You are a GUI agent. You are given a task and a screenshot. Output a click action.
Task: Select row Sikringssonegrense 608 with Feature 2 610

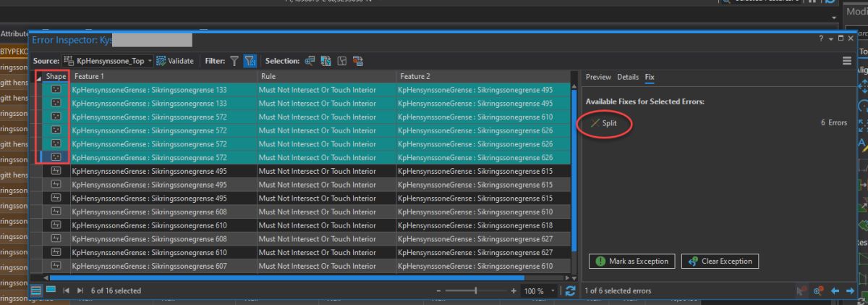tap(301, 212)
